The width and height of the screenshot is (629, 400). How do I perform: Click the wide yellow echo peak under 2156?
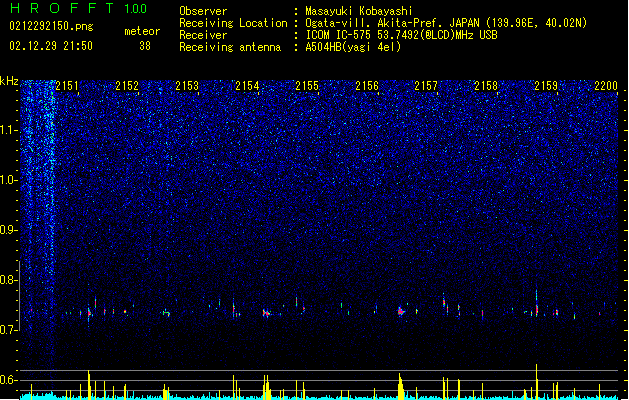(x=400, y=386)
